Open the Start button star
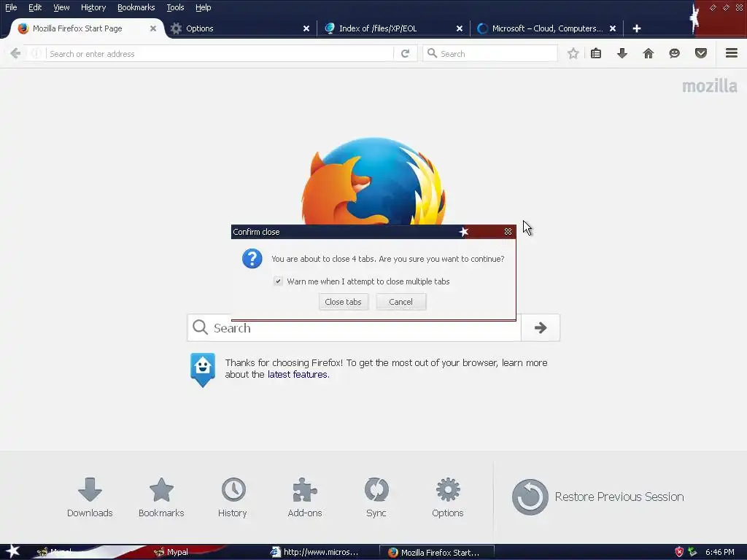This screenshot has height=560, width=747. click(x=12, y=551)
